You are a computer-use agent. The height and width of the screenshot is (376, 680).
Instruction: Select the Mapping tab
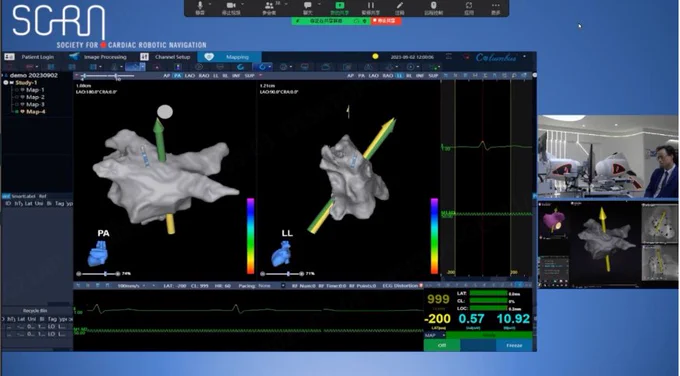click(229, 57)
